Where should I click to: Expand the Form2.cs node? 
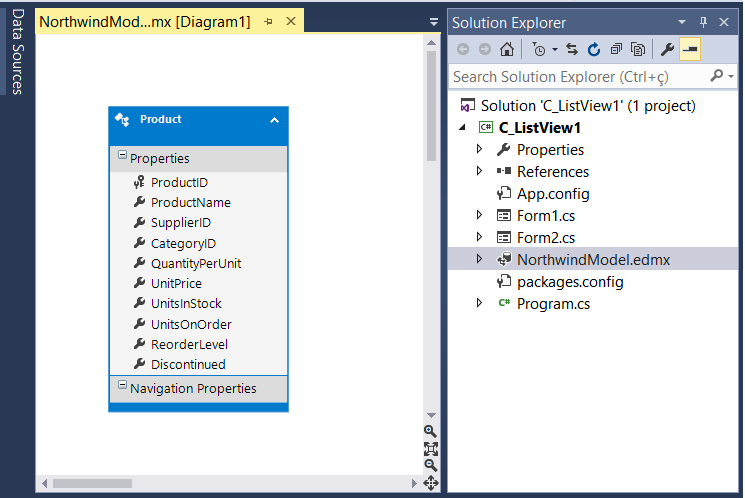click(x=479, y=237)
